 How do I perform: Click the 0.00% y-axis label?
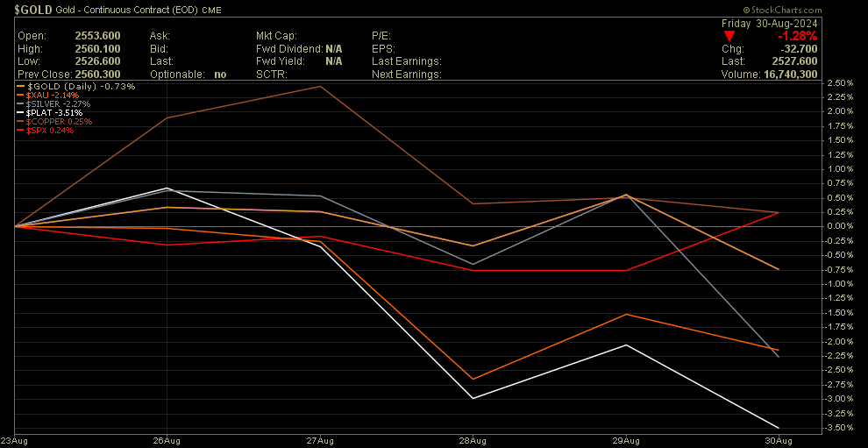coord(841,226)
